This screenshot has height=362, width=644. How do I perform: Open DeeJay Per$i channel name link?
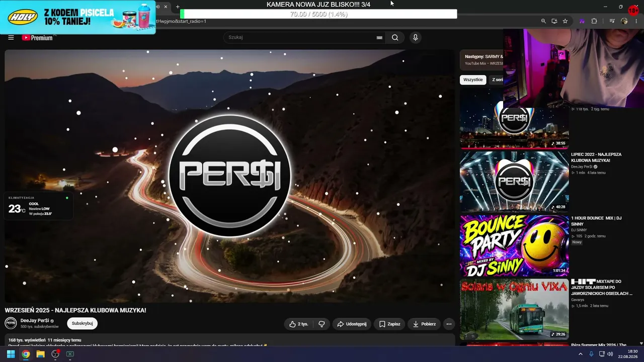[x=35, y=321]
